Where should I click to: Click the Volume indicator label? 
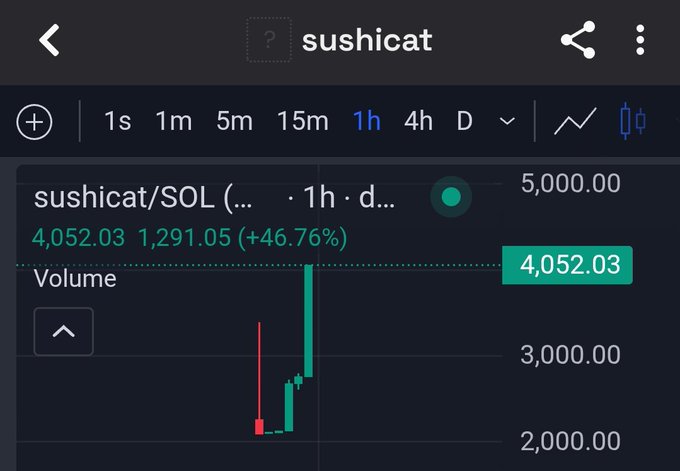[x=75, y=278]
